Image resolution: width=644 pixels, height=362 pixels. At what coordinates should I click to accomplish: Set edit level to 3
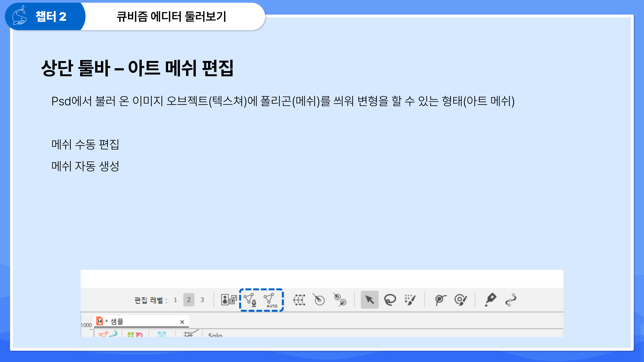pos(202,300)
